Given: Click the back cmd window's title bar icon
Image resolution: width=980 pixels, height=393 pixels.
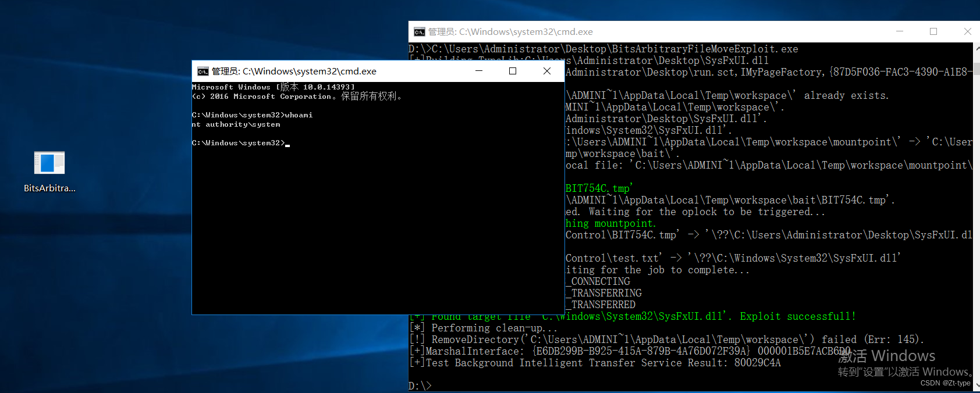Looking at the screenshot, I should 420,31.
